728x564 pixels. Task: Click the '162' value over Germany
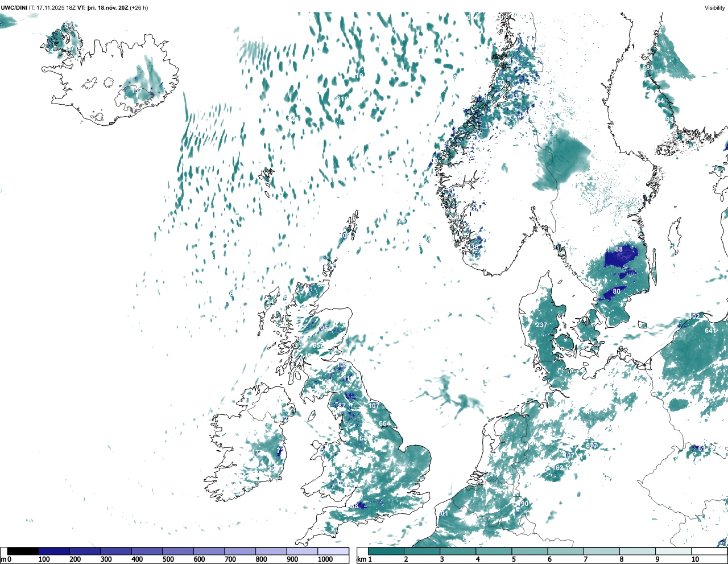[x=558, y=468]
